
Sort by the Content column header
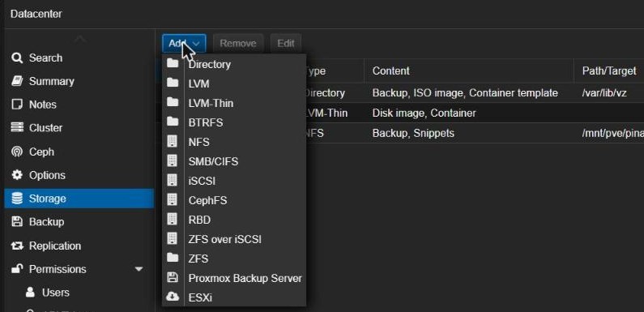tap(469, 71)
